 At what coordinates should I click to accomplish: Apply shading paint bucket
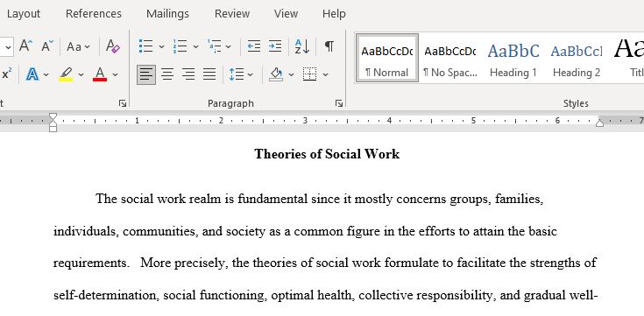[x=276, y=74]
